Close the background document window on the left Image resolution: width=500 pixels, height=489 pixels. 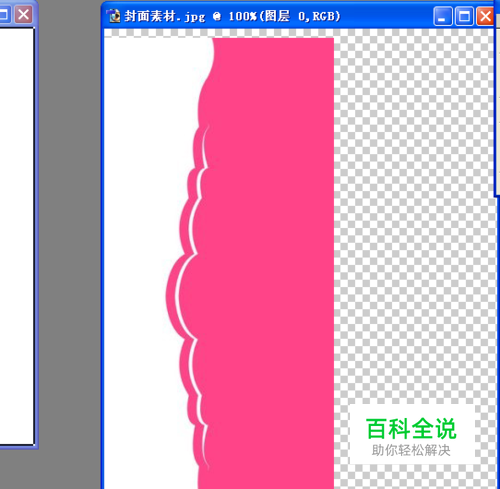tap(23, 15)
